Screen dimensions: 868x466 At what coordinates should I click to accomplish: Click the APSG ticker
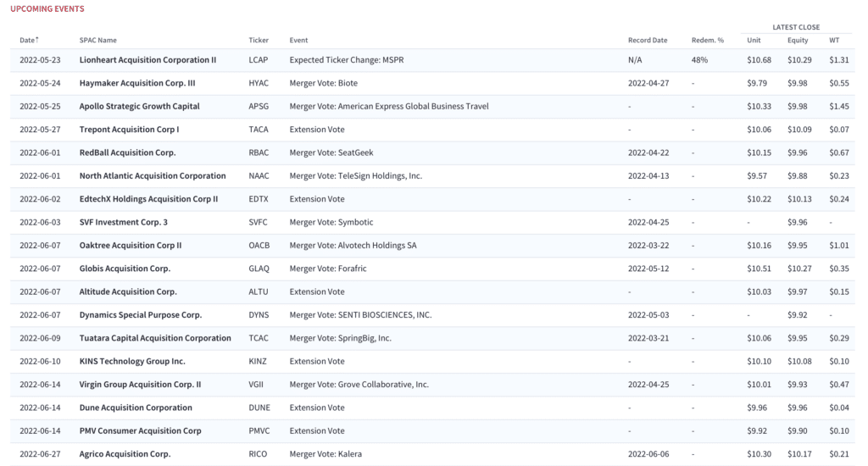click(259, 106)
